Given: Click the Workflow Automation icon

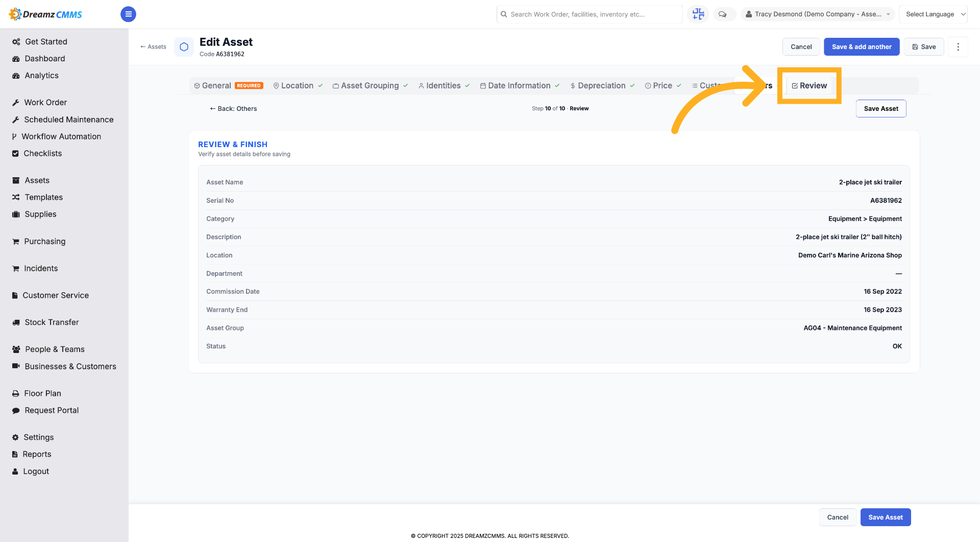Looking at the screenshot, I should (x=14, y=136).
